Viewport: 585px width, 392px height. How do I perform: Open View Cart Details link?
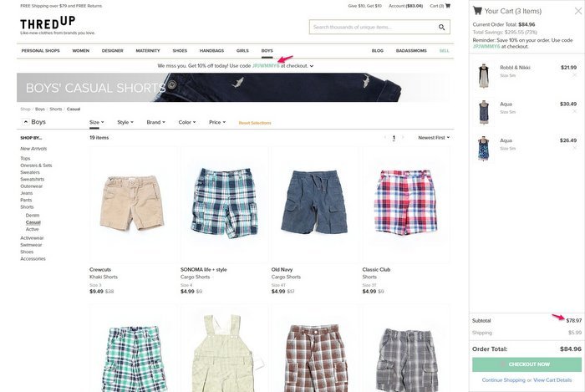tap(552, 380)
